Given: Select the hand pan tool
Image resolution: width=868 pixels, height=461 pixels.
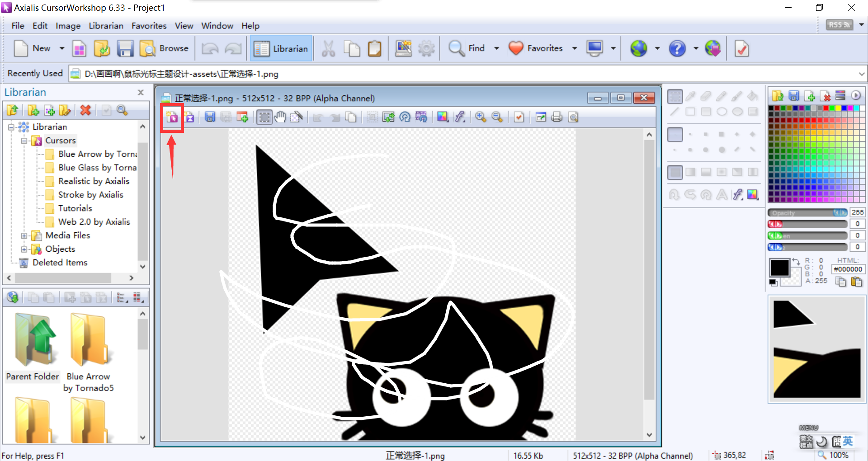Looking at the screenshot, I should click(280, 118).
